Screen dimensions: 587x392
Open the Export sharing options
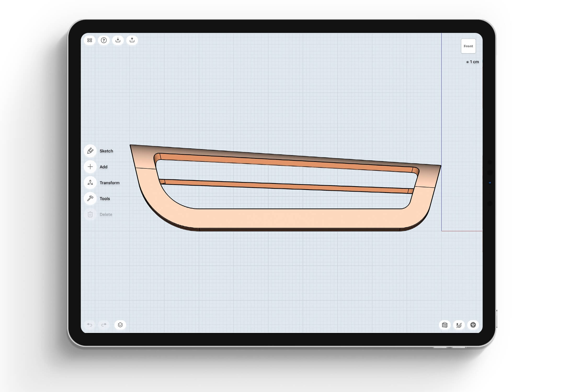[x=132, y=40]
